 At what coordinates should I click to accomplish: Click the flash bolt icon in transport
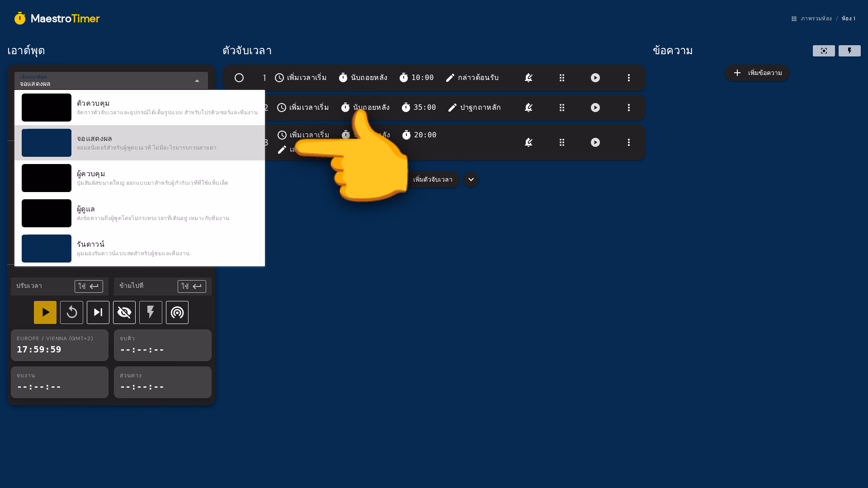[151, 312]
